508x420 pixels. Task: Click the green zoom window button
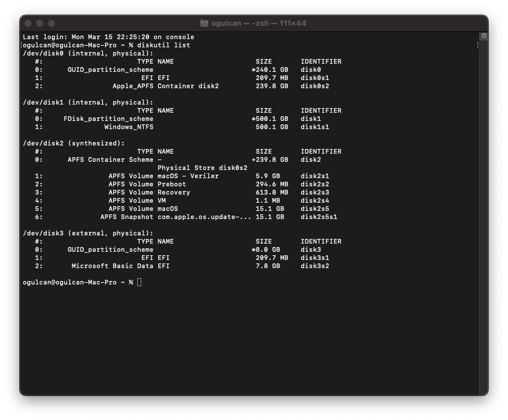(x=51, y=23)
